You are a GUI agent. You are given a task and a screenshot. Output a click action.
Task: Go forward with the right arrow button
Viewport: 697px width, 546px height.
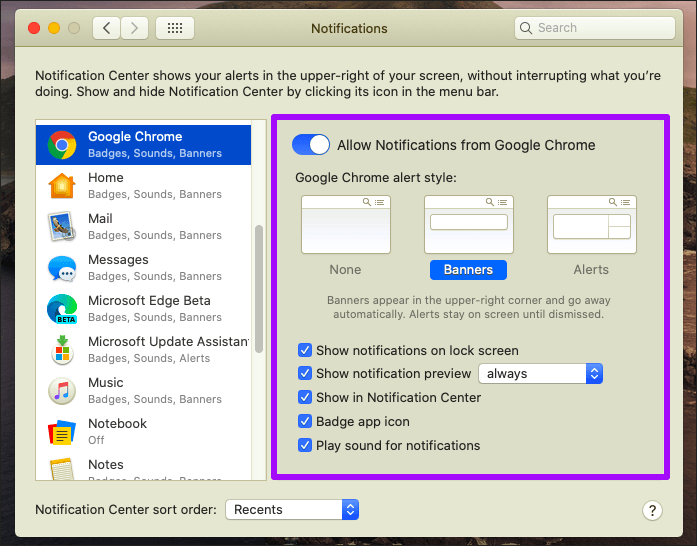(x=134, y=28)
